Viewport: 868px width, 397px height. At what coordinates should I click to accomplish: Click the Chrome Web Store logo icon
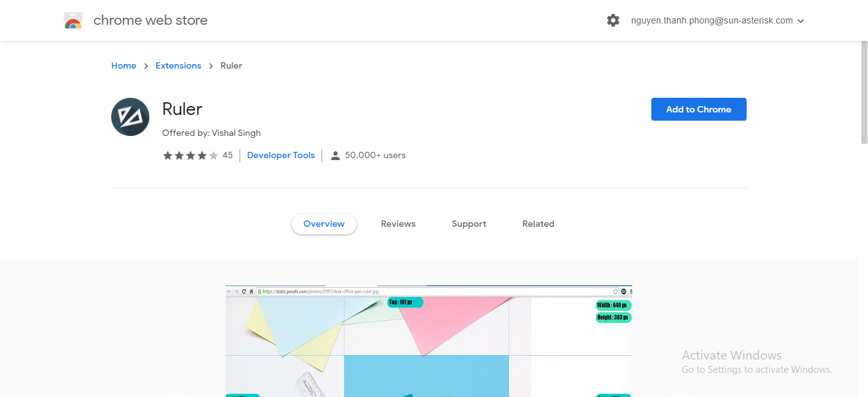[73, 20]
